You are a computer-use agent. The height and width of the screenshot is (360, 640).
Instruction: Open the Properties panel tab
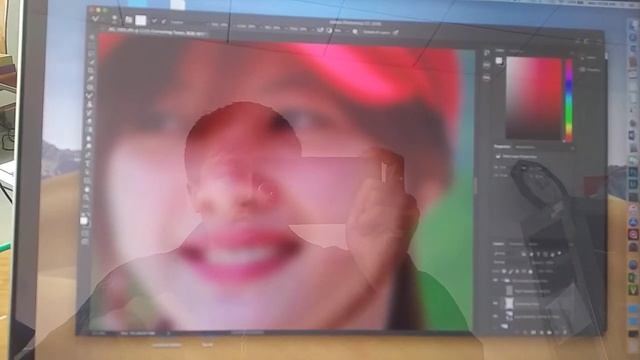pyautogui.click(x=502, y=147)
